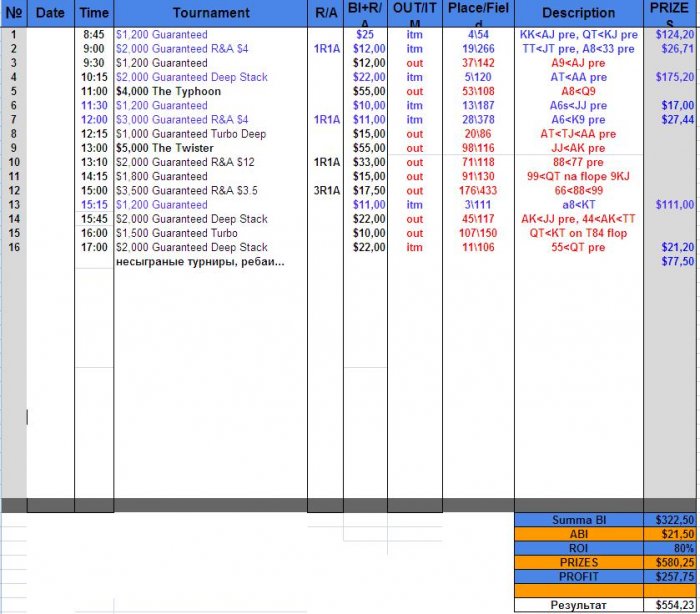The width and height of the screenshot is (700, 614).
Task: Click the $580,25 prizes total
Action: 671,562
